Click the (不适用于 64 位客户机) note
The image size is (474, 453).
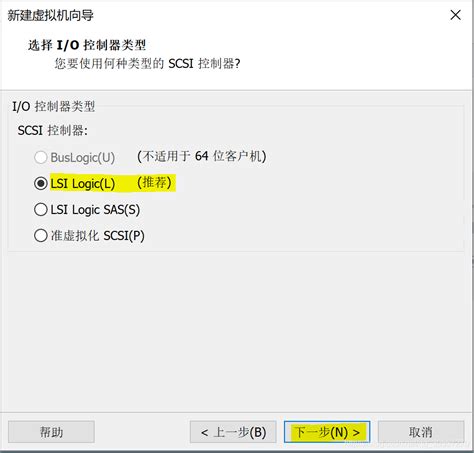point(202,156)
